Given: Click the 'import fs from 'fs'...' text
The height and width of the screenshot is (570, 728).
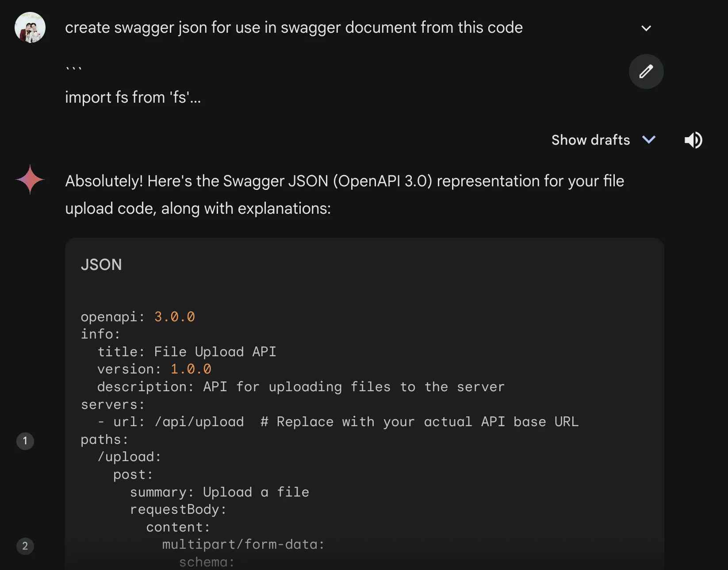Looking at the screenshot, I should click(x=133, y=97).
